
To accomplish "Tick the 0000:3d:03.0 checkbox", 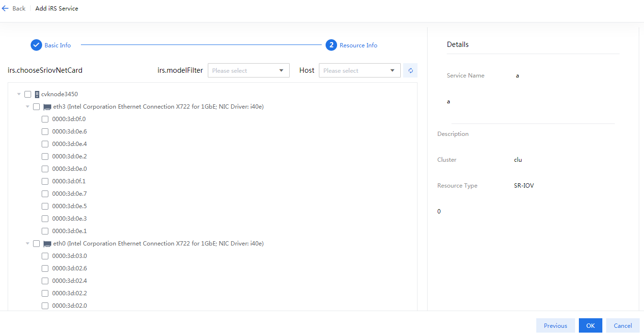I will click(45, 256).
